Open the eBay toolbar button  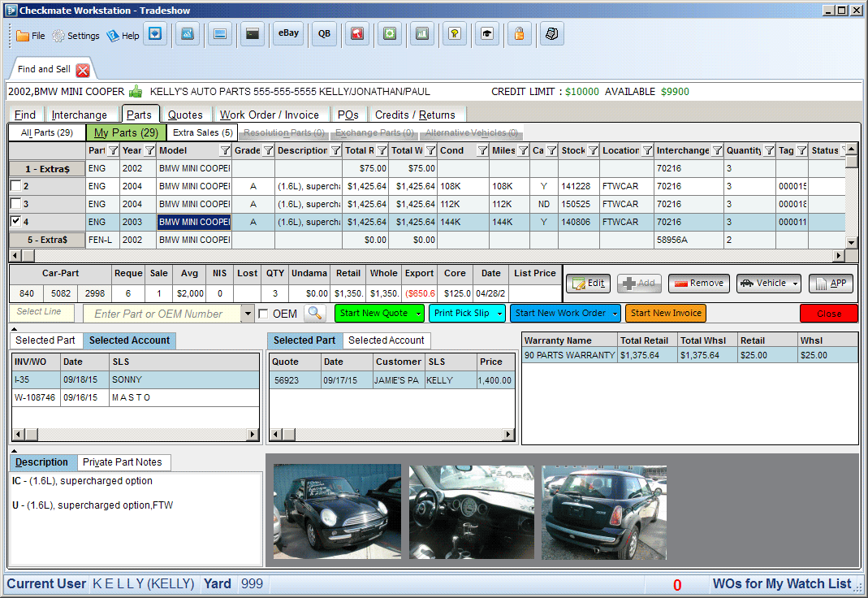click(x=288, y=34)
